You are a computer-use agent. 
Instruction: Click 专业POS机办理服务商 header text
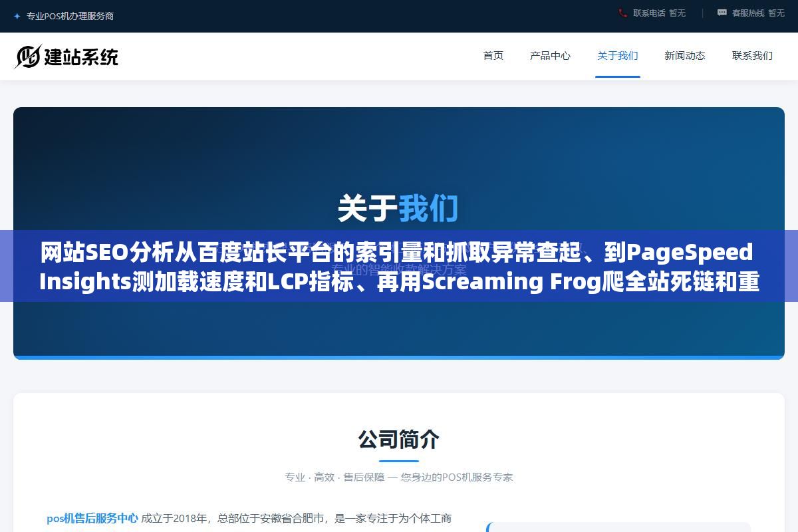[70, 16]
